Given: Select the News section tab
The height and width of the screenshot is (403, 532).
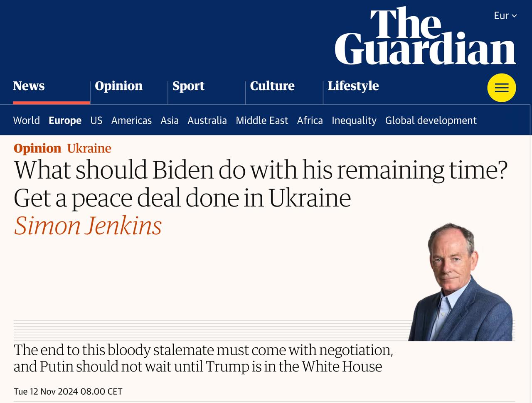Looking at the screenshot, I should coord(29,86).
